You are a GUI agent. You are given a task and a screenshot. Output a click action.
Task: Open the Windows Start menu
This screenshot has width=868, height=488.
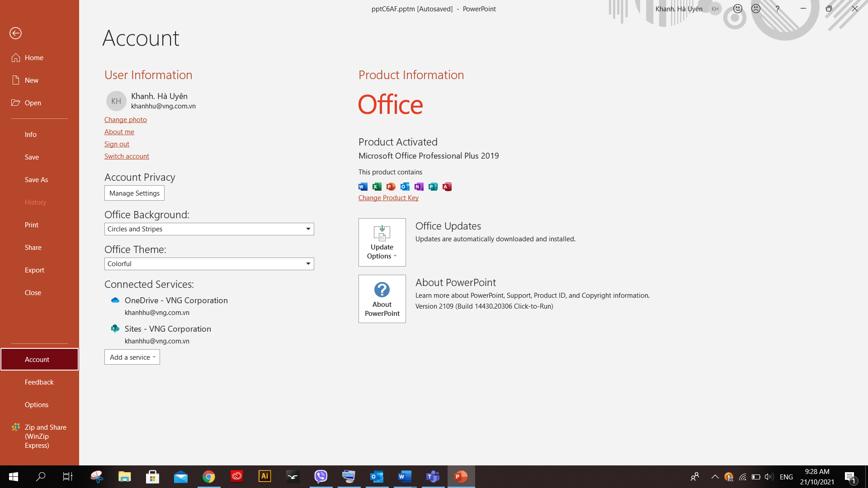(x=14, y=477)
